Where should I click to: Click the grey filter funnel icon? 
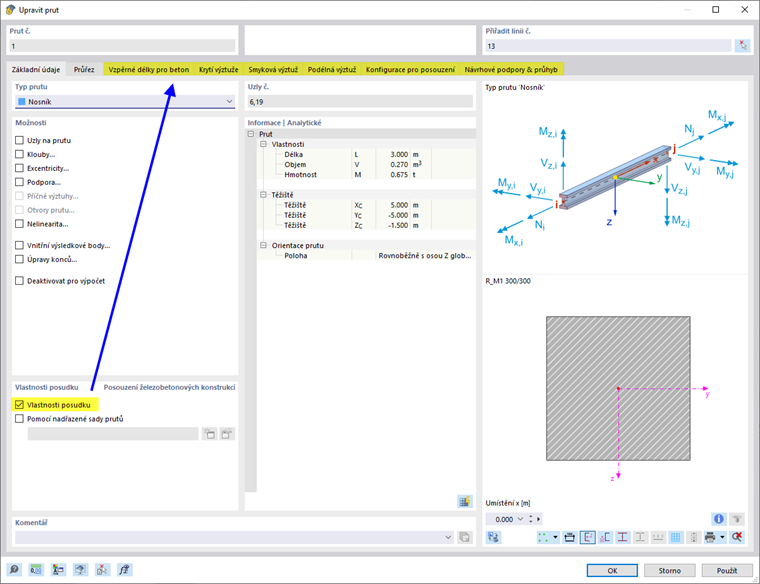click(737, 519)
